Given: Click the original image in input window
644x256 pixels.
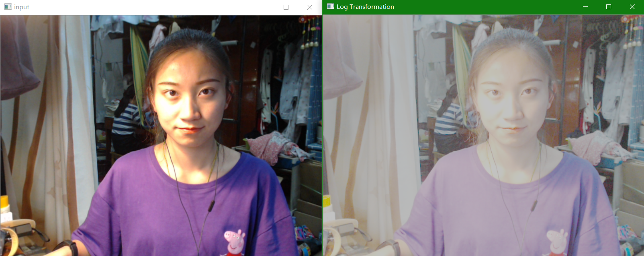Looking at the screenshot, I should (x=161, y=136).
